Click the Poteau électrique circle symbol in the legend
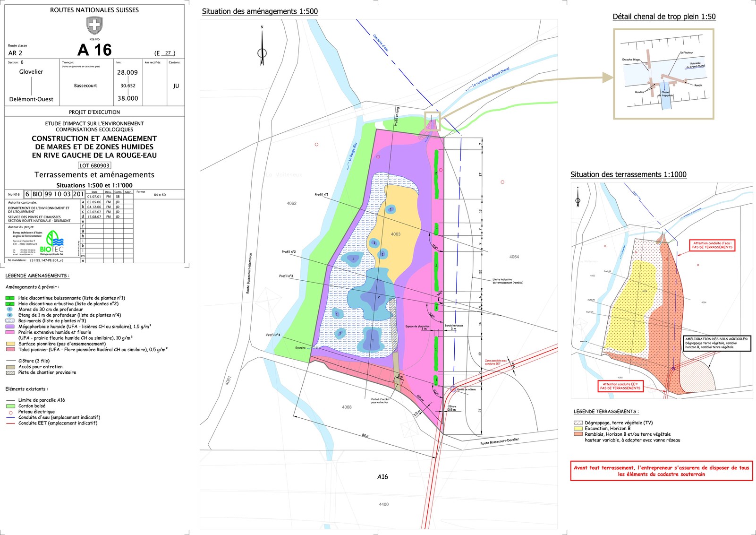The height and width of the screenshot is (535, 756). 10,412
